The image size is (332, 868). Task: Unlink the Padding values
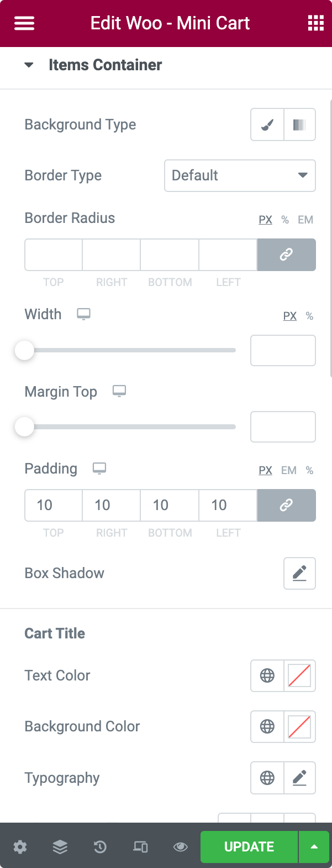point(286,505)
